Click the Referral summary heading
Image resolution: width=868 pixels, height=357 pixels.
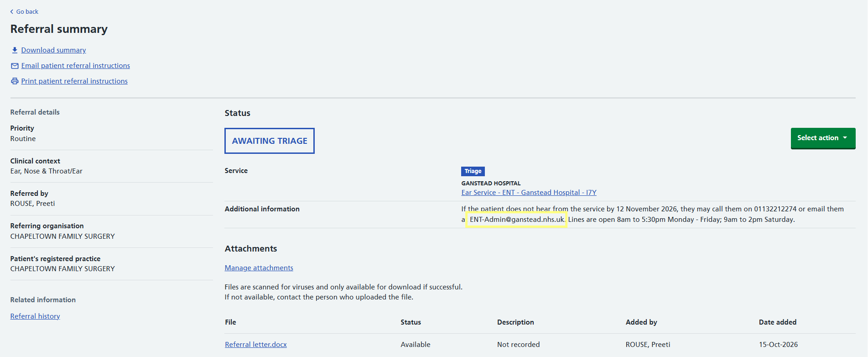59,29
